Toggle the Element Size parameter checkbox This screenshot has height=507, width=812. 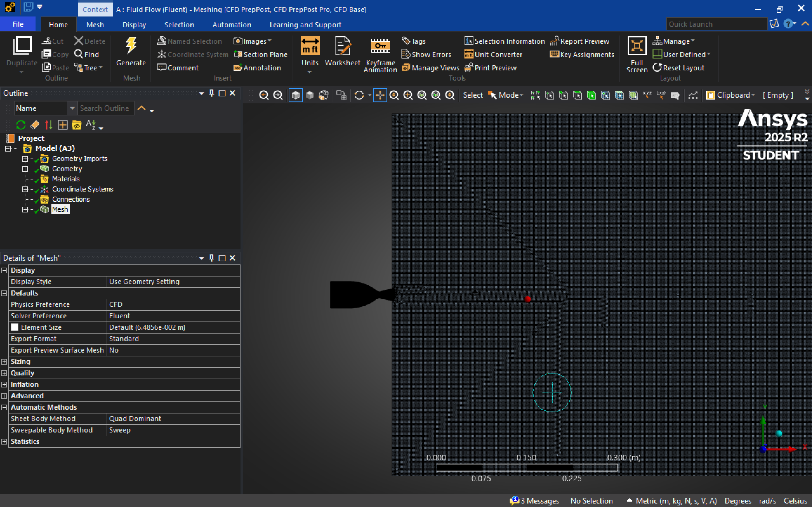(15, 327)
